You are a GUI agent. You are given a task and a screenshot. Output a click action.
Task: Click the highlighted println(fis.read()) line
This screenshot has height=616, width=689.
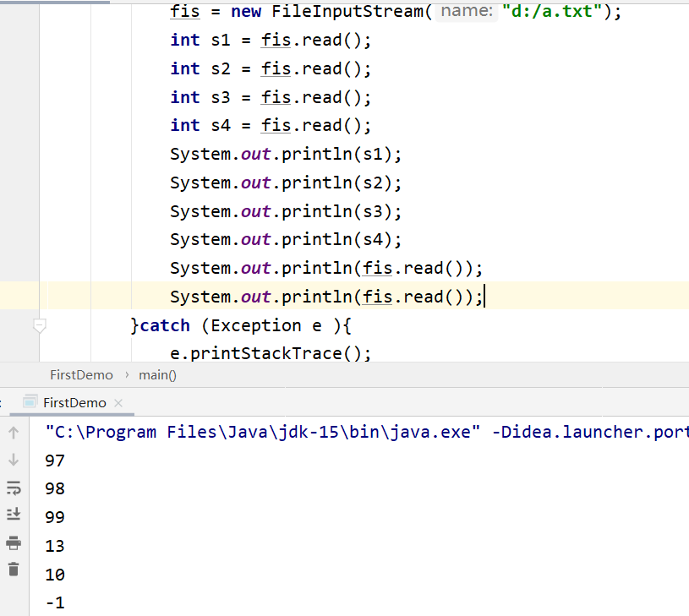tap(326, 297)
